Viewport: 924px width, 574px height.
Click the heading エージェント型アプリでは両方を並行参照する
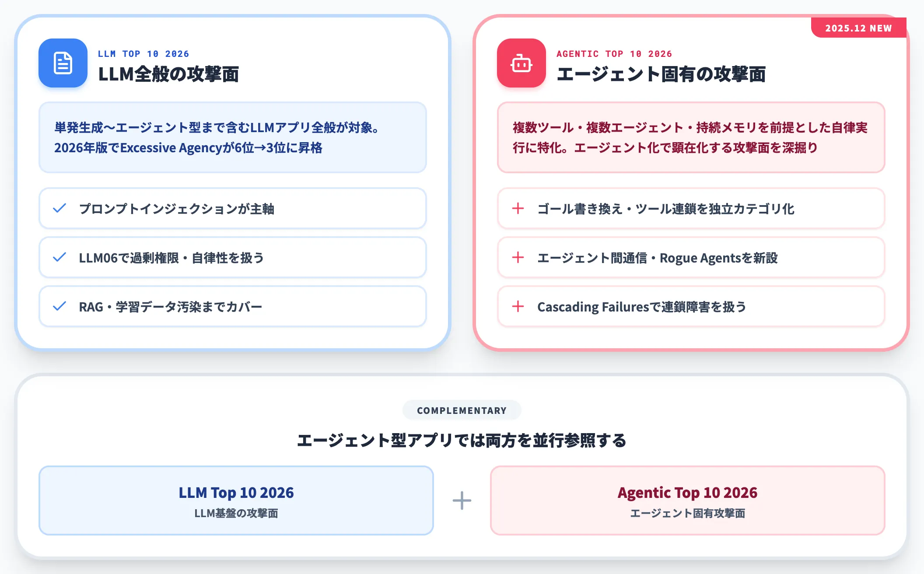click(462, 440)
